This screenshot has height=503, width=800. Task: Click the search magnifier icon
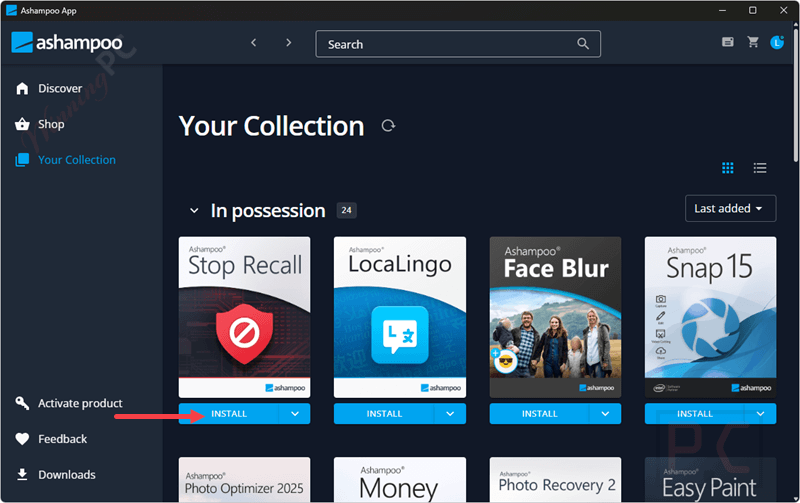pos(583,44)
